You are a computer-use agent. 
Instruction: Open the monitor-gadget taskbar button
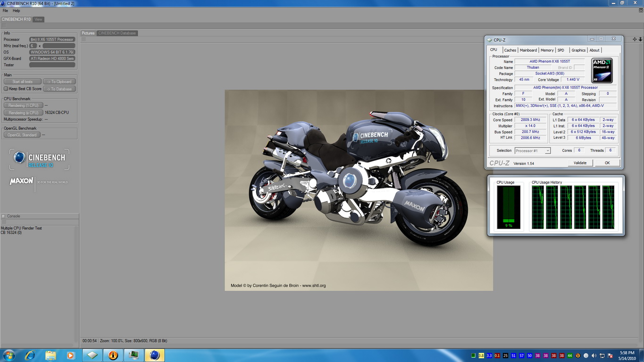[x=134, y=355]
